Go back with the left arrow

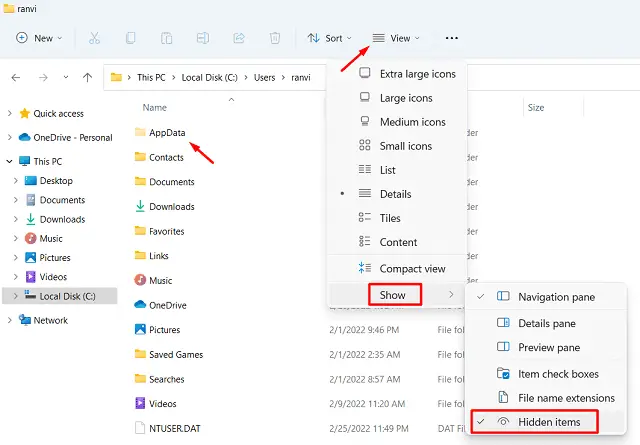click(16, 78)
